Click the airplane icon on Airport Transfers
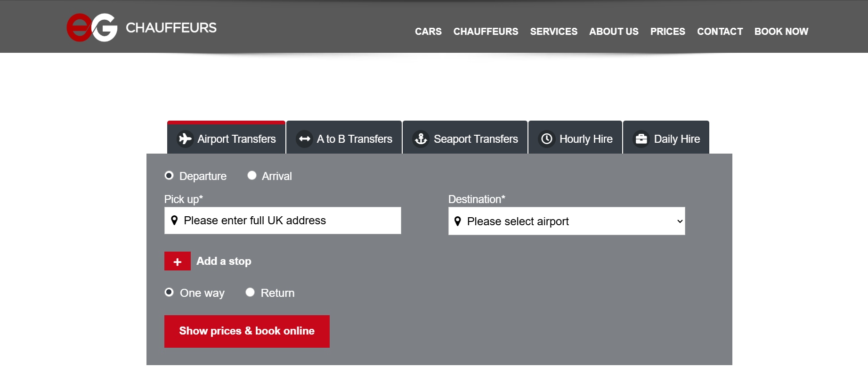868x384 pixels. coord(185,139)
